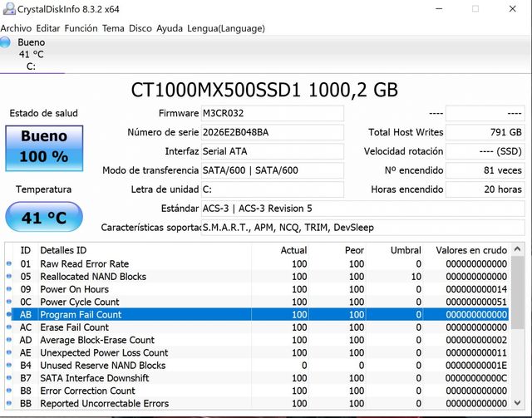Click the Velocidad rotación value ---- (SSD)

point(485,151)
